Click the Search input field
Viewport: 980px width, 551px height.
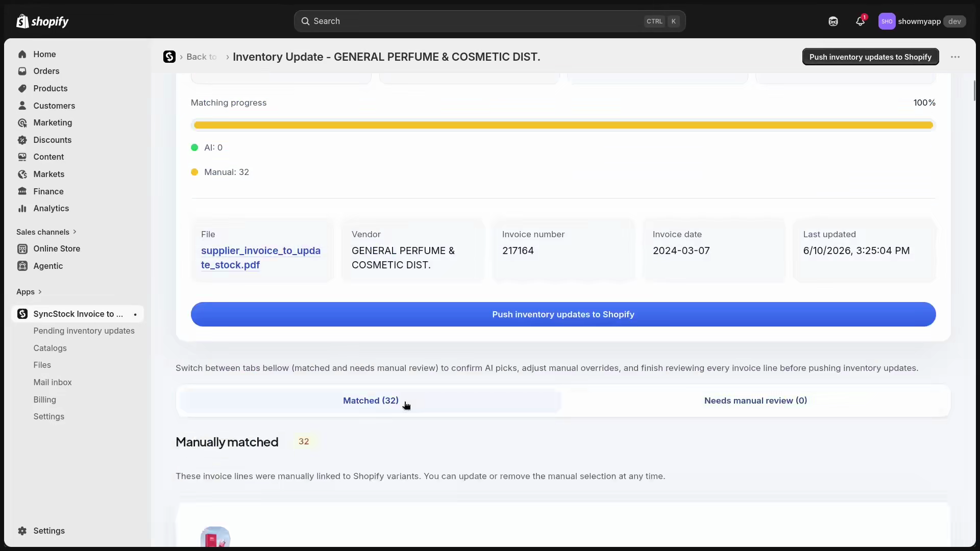point(489,21)
